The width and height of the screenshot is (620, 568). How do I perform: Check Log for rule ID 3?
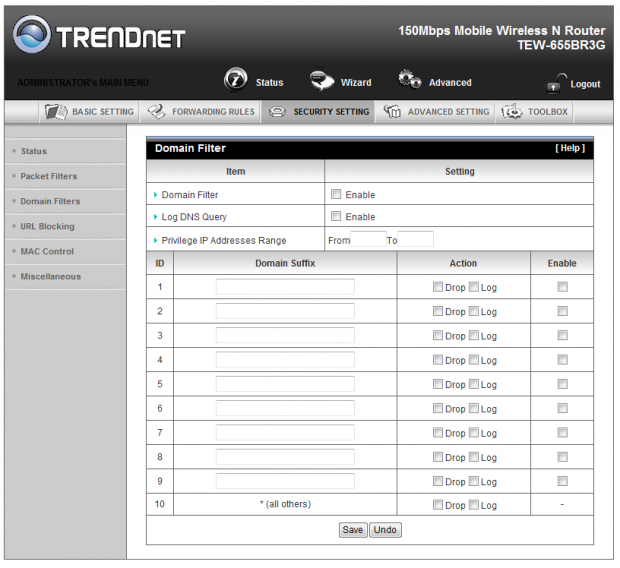click(474, 335)
